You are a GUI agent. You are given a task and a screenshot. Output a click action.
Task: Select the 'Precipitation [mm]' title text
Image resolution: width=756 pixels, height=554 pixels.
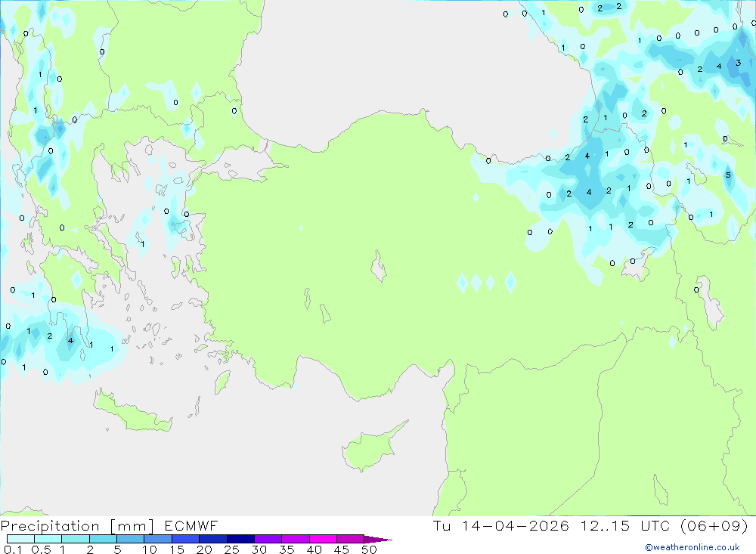(78, 526)
